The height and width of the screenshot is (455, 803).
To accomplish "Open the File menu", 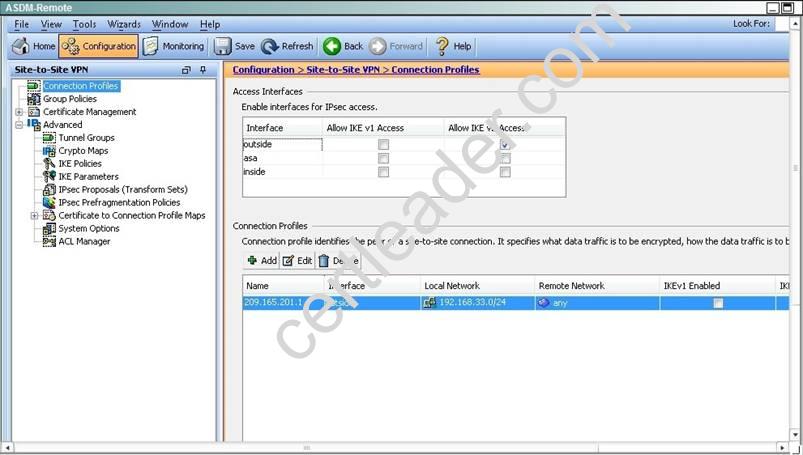I will tap(22, 24).
